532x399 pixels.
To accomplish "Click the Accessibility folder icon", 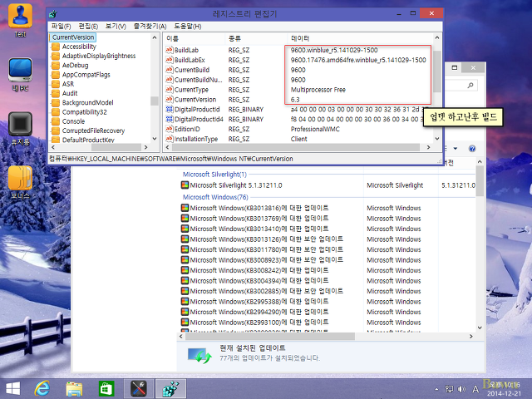I will pyautogui.click(x=56, y=47).
